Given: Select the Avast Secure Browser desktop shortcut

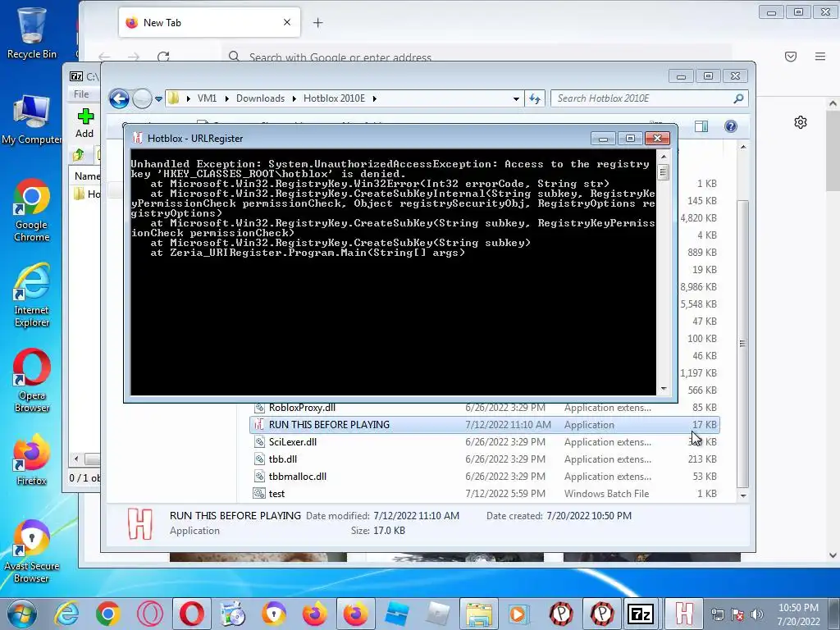Looking at the screenshot, I should pyautogui.click(x=32, y=551).
